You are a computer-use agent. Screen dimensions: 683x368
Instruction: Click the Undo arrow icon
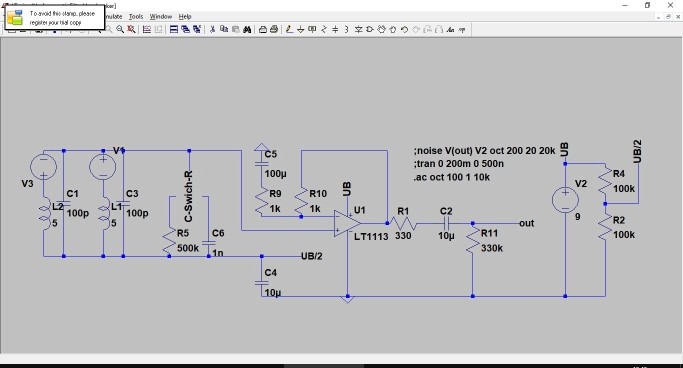(404, 30)
